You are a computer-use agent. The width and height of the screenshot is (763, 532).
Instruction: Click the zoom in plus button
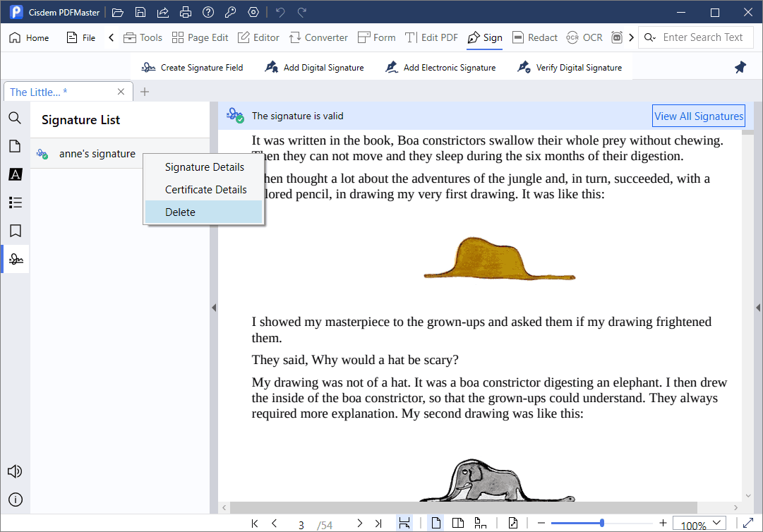click(x=663, y=524)
